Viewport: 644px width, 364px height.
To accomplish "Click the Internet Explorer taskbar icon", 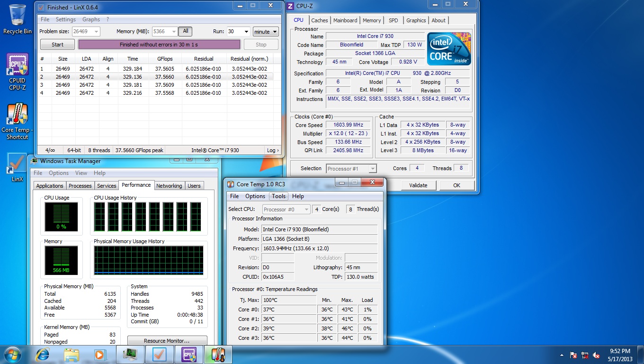I will tap(43, 355).
